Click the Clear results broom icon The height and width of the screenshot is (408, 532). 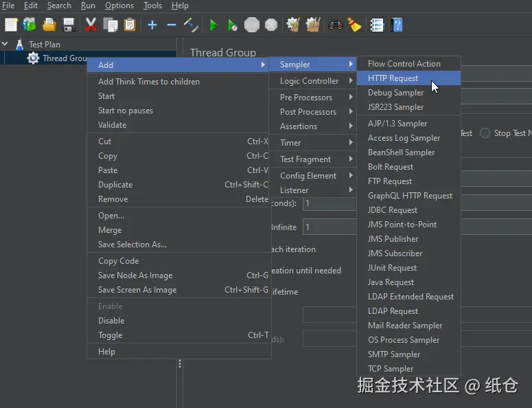point(293,25)
